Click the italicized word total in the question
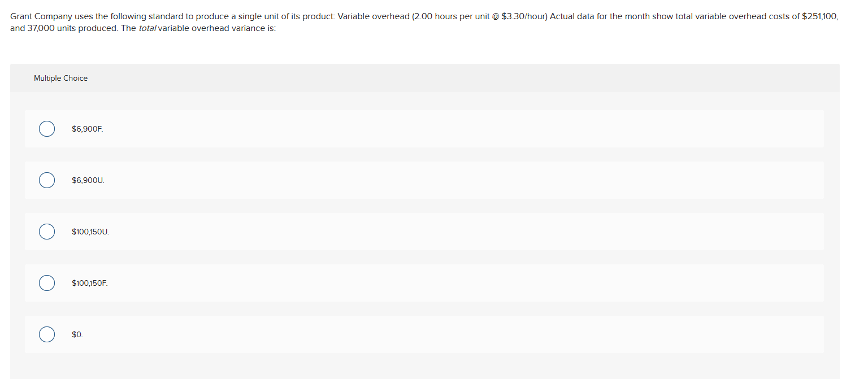The image size is (868, 379). click(147, 28)
